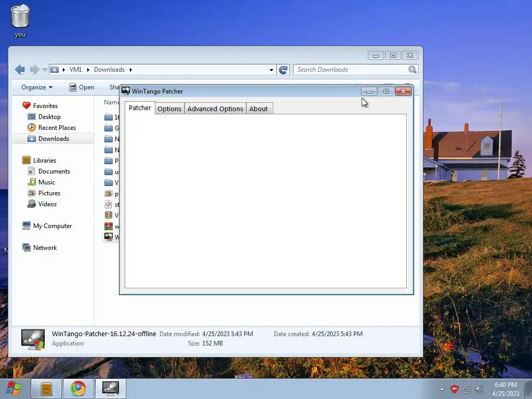Open recent pages dropdown in Explorer
Screen dimensions: 532x399
(x=45, y=70)
